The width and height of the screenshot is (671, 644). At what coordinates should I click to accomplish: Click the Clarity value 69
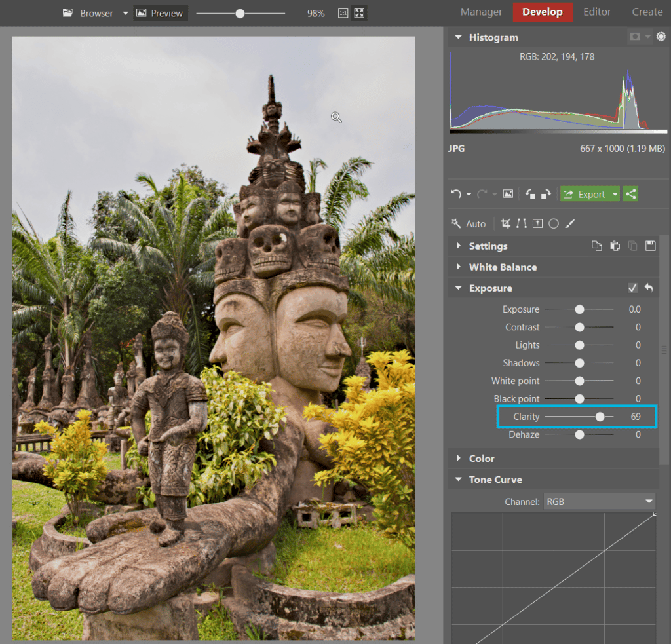point(636,417)
